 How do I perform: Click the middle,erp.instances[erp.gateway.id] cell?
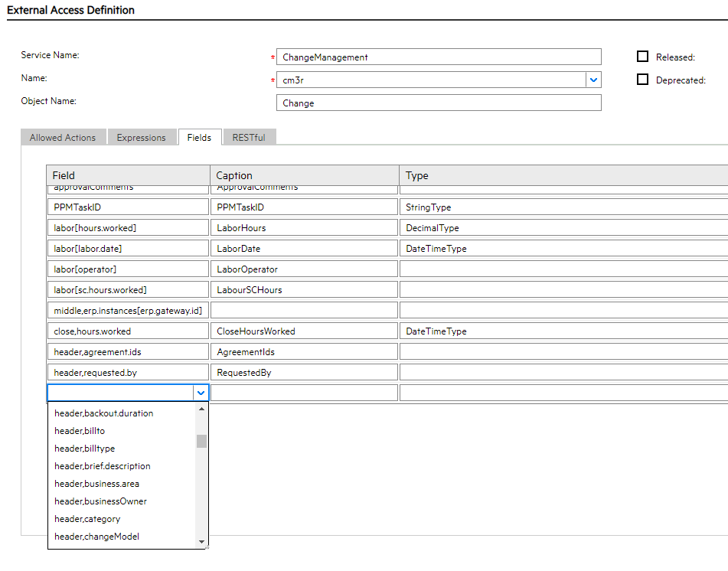[x=128, y=311]
